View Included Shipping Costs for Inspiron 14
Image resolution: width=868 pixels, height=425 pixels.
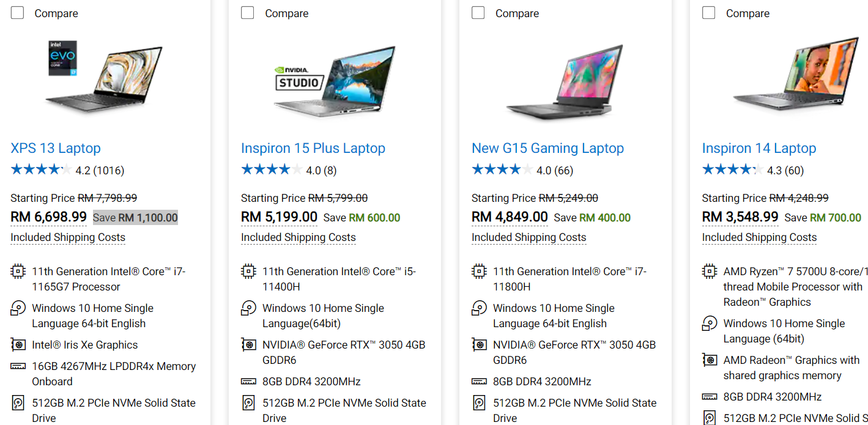click(759, 237)
